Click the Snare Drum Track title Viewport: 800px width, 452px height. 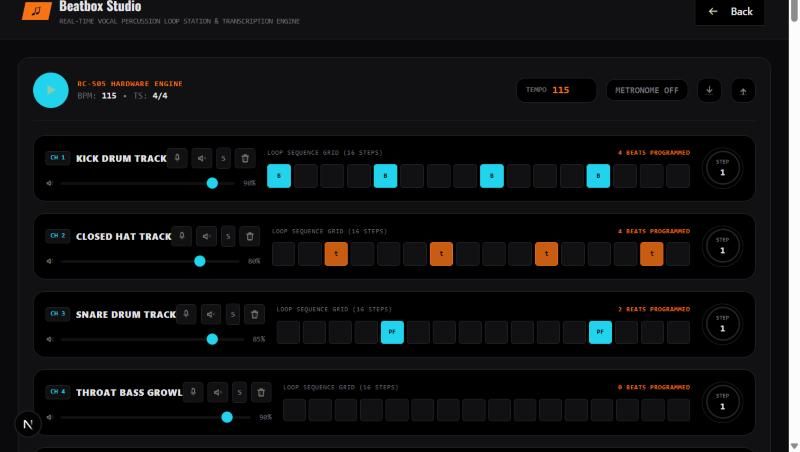126,315
